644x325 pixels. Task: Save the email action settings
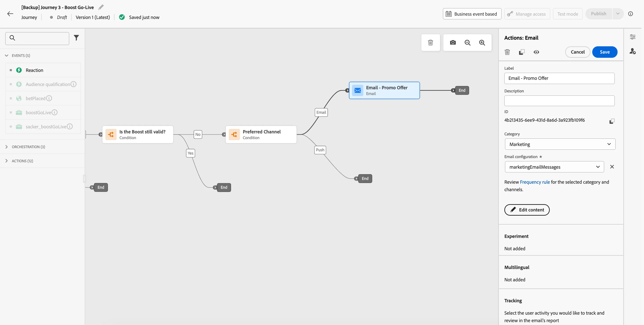click(605, 52)
